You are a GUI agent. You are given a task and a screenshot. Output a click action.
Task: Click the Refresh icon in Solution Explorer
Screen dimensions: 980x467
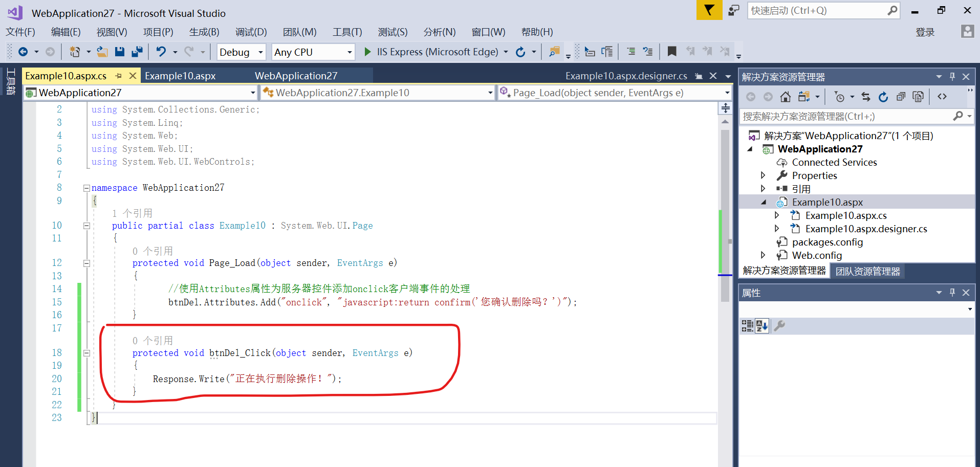point(883,96)
